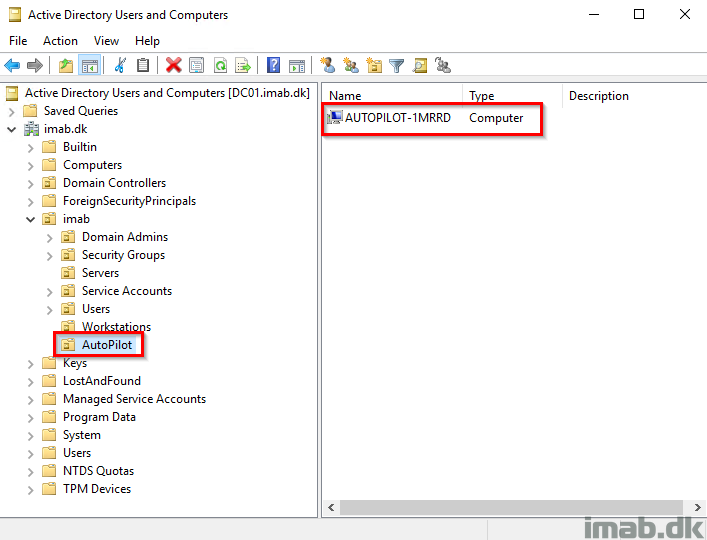Click the Filter funnel icon
Viewport: 707px width, 540px height.
[396, 66]
